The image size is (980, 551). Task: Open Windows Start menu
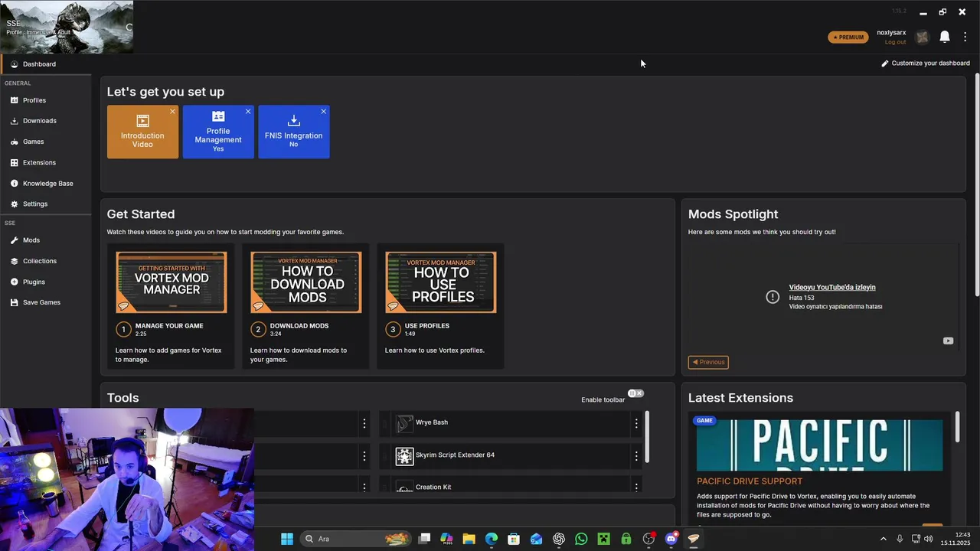(287, 539)
